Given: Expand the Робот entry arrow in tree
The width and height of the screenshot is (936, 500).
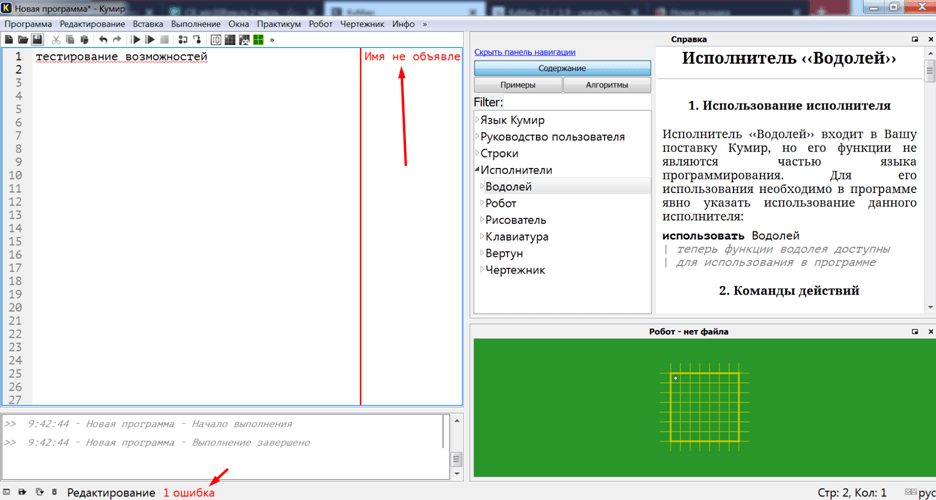Looking at the screenshot, I should pyautogui.click(x=481, y=203).
